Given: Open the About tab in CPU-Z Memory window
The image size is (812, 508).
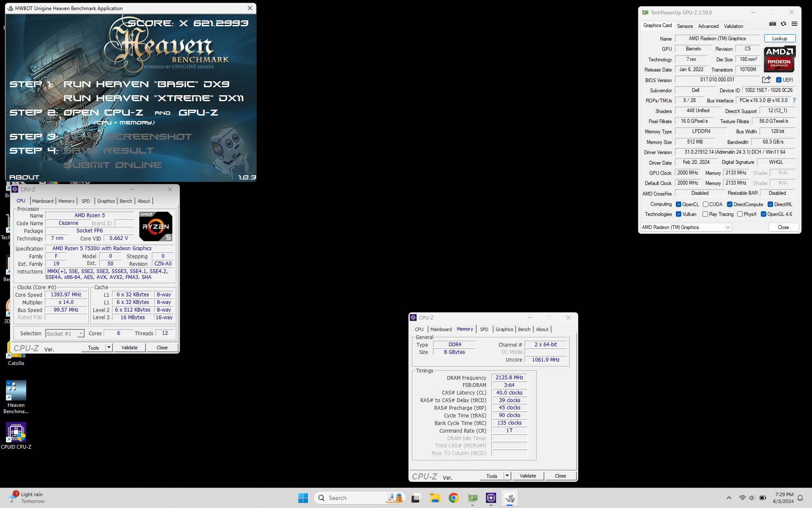Looking at the screenshot, I should pos(542,329).
